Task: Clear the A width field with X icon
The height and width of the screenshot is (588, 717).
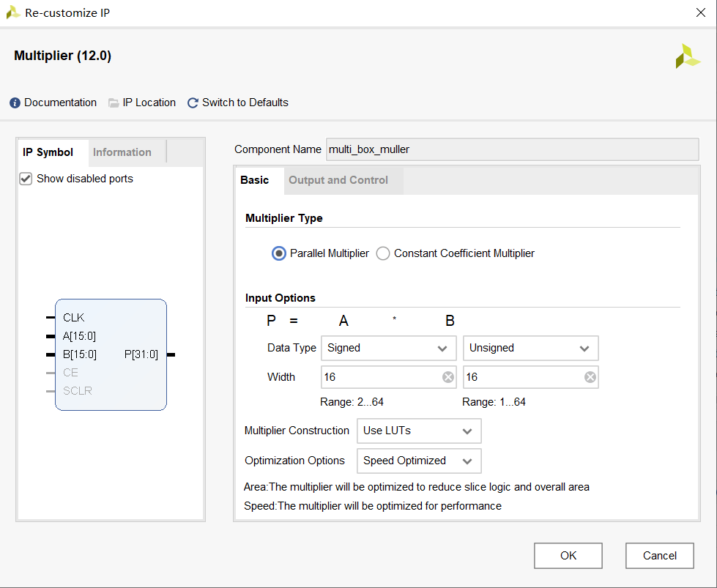Action: pyautogui.click(x=448, y=377)
